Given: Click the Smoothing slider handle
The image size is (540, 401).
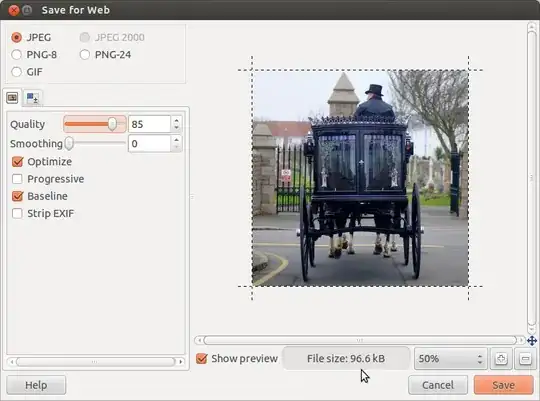Looking at the screenshot, I should (x=69, y=143).
